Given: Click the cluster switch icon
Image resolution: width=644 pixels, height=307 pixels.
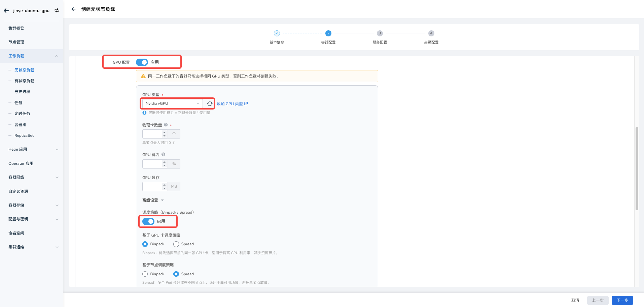Looking at the screenshot, I should [57, 10].
